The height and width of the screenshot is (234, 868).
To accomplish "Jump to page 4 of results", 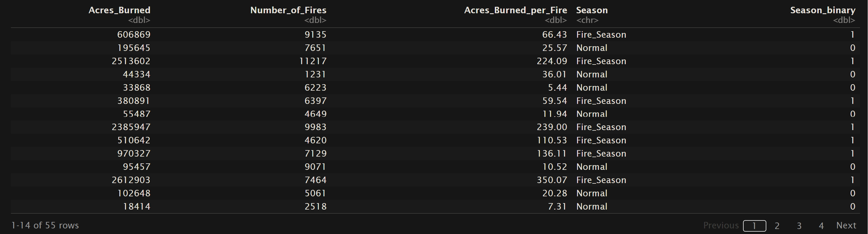I will coord(821,225).
